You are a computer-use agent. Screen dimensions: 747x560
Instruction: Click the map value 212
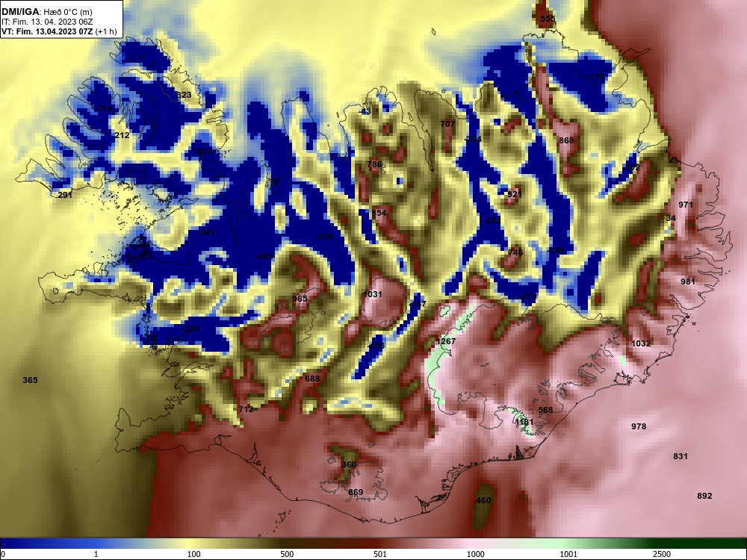pos(122,135)
